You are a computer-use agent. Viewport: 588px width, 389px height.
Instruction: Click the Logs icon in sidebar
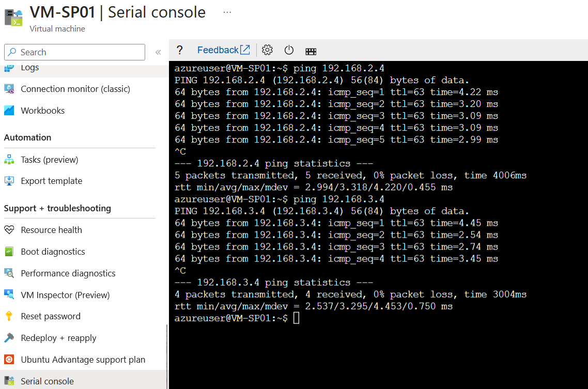[x=9, y=68]
